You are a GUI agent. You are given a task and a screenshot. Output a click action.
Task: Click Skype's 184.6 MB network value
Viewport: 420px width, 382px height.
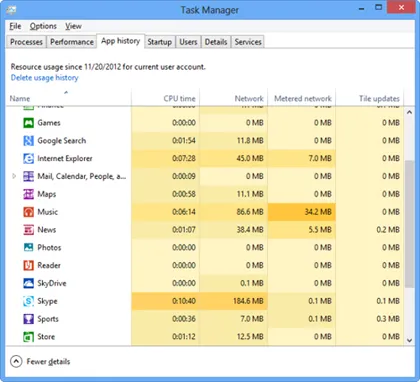(248, 301)
